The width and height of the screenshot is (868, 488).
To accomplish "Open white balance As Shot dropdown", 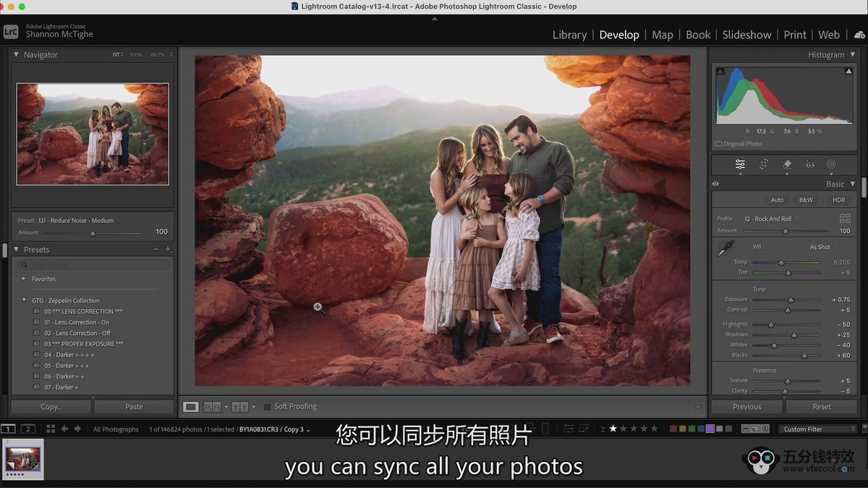I will pos(823,247).
